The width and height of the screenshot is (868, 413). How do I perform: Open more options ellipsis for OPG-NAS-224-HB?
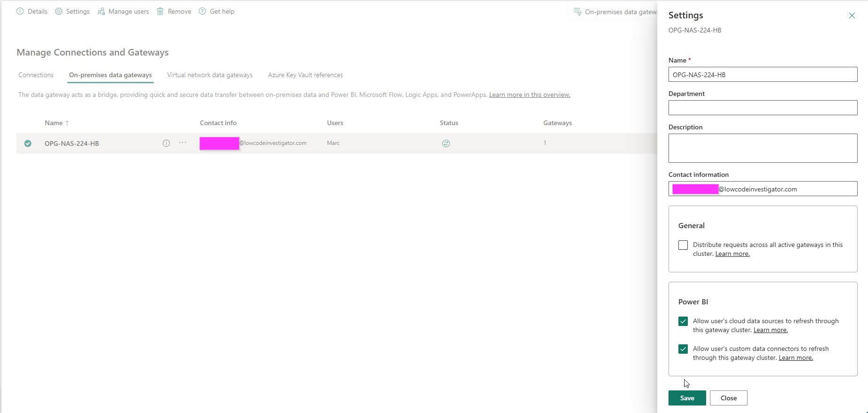183,143
